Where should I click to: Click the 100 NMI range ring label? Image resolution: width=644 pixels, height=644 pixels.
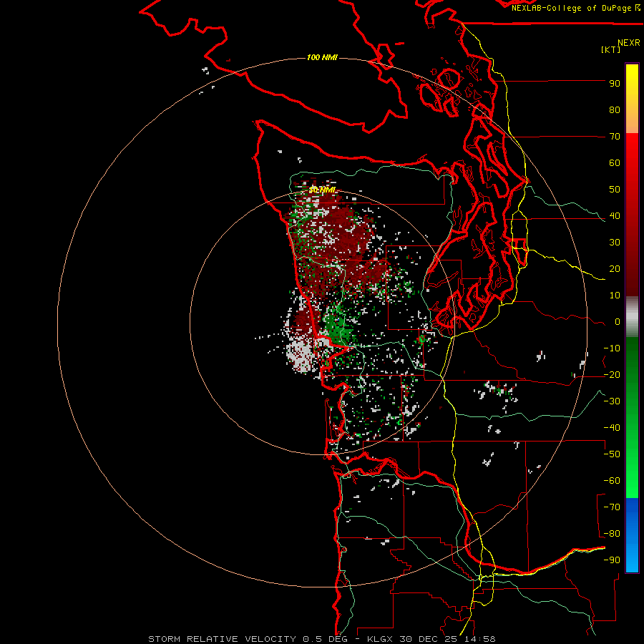322,57
